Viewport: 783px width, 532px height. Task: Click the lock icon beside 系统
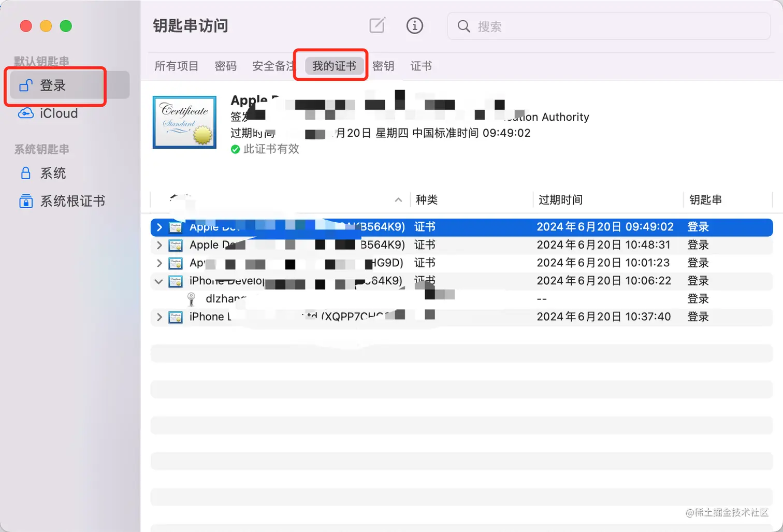(x=25, y=173)
